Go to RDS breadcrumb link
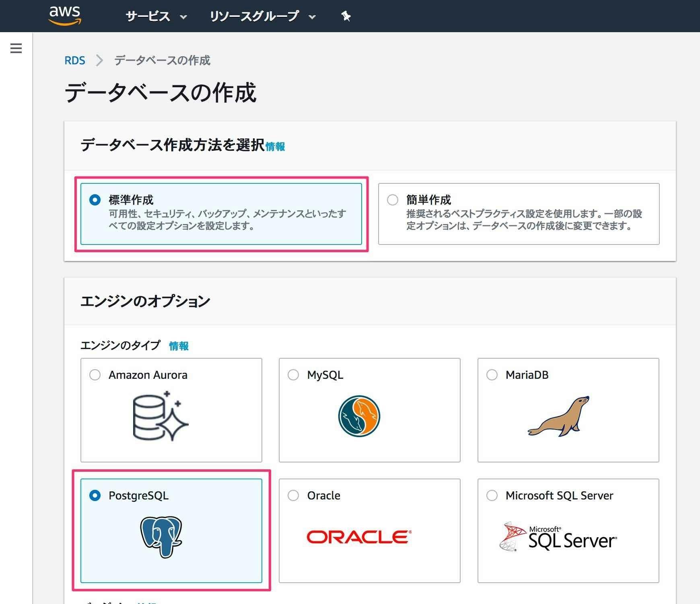The width and height of the screenshot is (700, 604). 75,60
